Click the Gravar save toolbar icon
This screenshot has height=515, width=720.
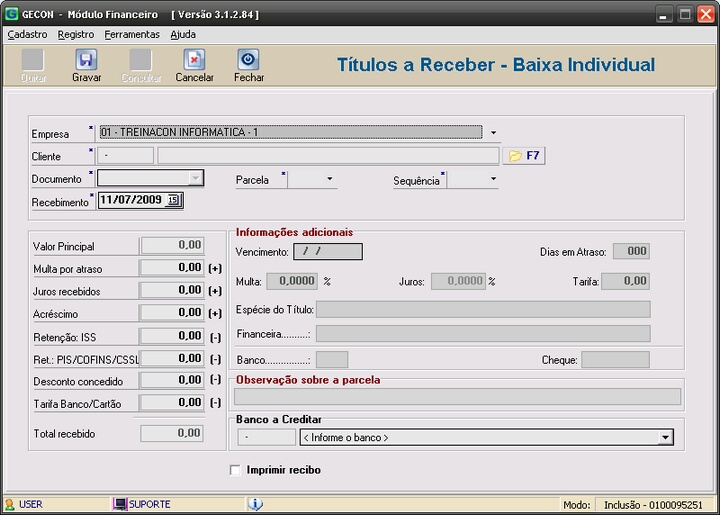tap(86, 60)
